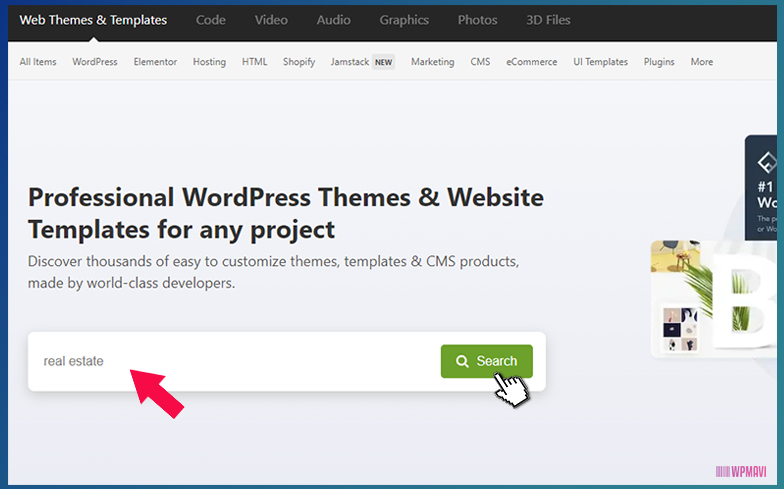The image size is (784, 489).
Task: Open the Elementor submenu
Action: click(x=155, y=62)
